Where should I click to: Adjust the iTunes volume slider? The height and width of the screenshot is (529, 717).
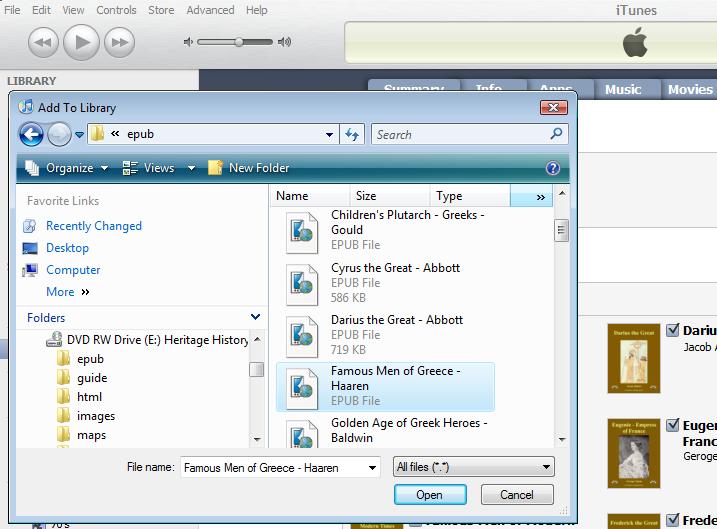239,42
